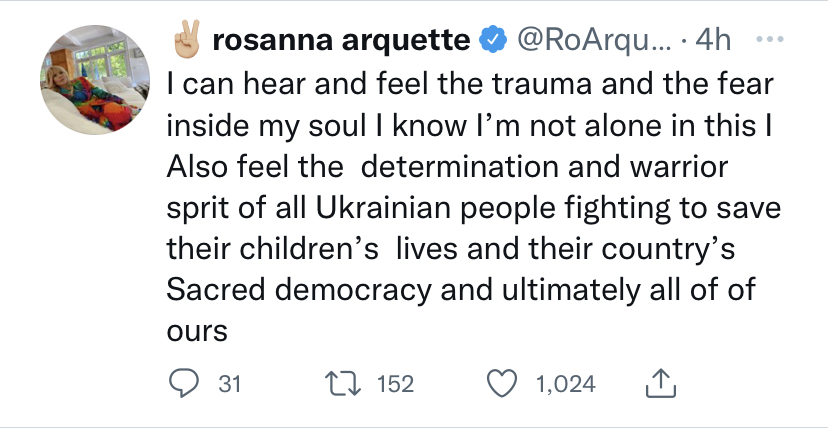Retweet this tweet using the arrows icon
The height and width of the screenshot is (437, 828).
coord(341,383)
